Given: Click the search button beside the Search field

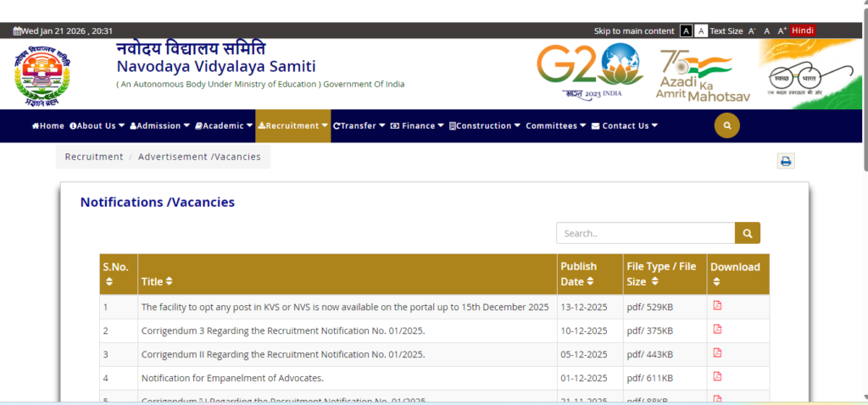Looking at the screenshot, I should 748,233.
